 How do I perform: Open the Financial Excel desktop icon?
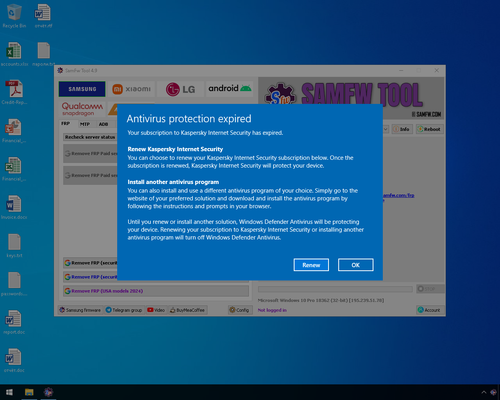[x=14, y=169]
